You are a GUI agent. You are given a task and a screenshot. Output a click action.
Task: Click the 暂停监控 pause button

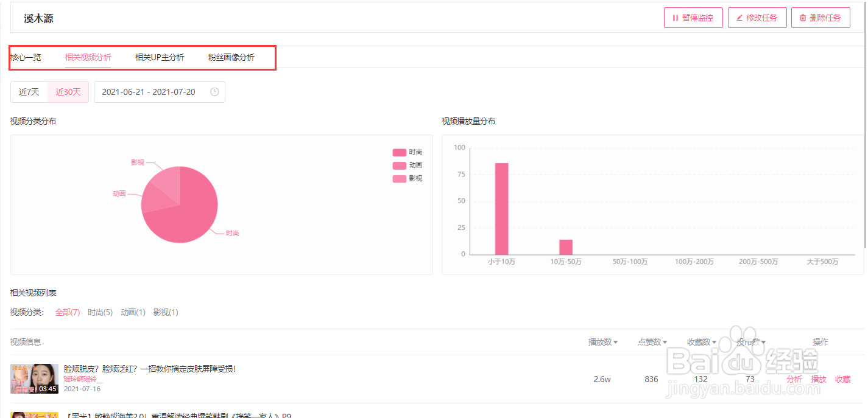[693, 18]
